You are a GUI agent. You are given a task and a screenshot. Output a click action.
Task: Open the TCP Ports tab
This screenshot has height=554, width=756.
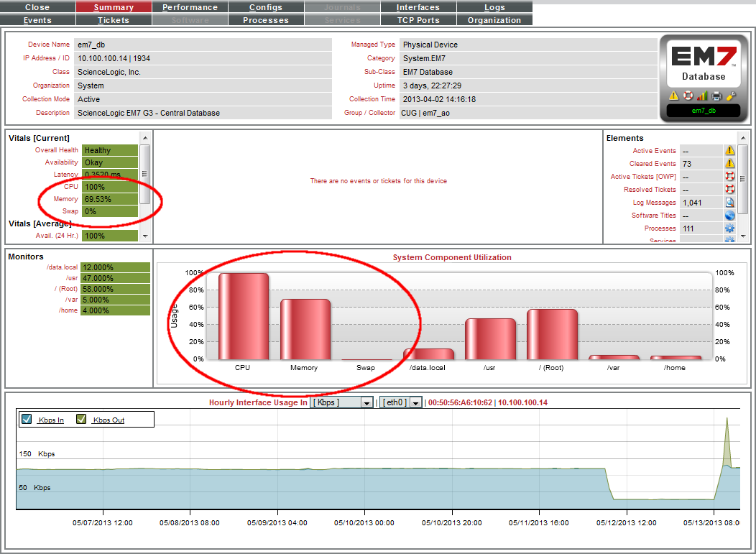418,20
